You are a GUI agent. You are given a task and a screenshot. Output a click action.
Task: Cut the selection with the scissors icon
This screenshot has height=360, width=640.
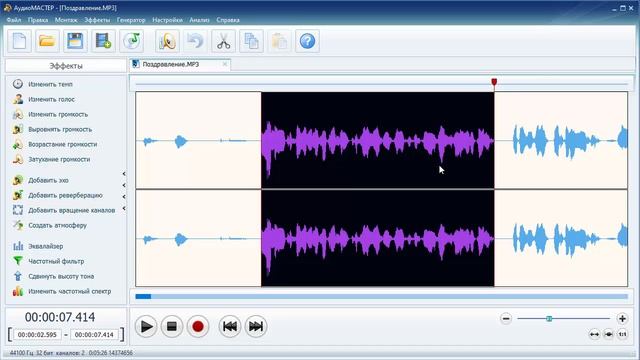(x=223, y=41)
